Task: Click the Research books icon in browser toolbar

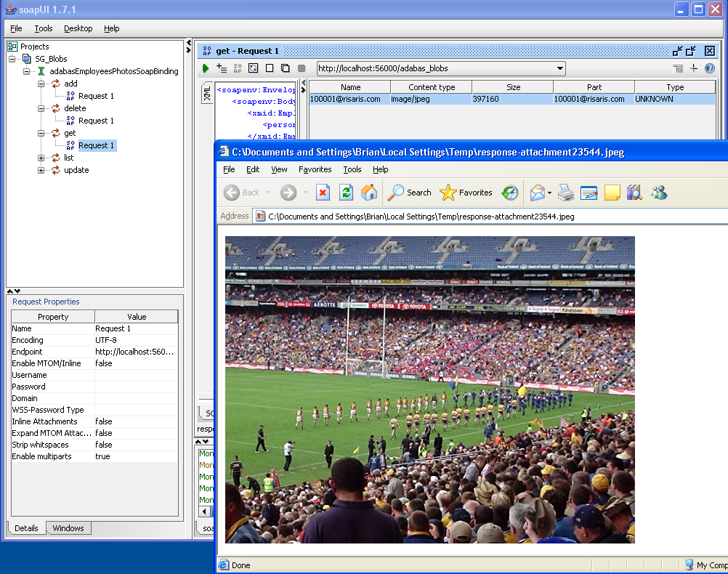Action: pyautogui.click(x=634, y=193)
